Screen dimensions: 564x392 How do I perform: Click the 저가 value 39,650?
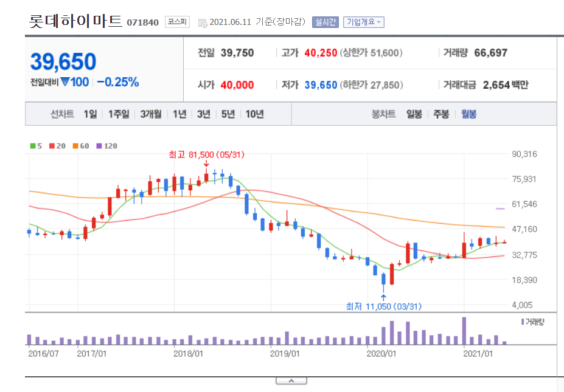[x=321, y=85]
